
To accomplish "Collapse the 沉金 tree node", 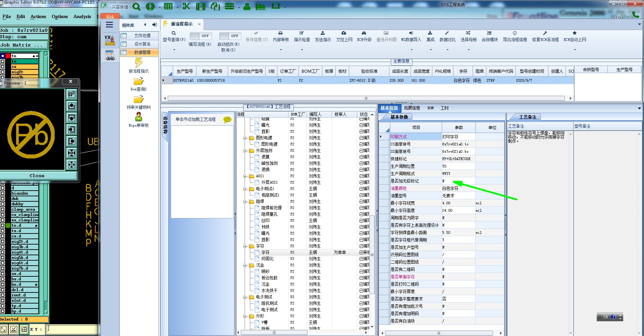I will click(x=245, y=265).
